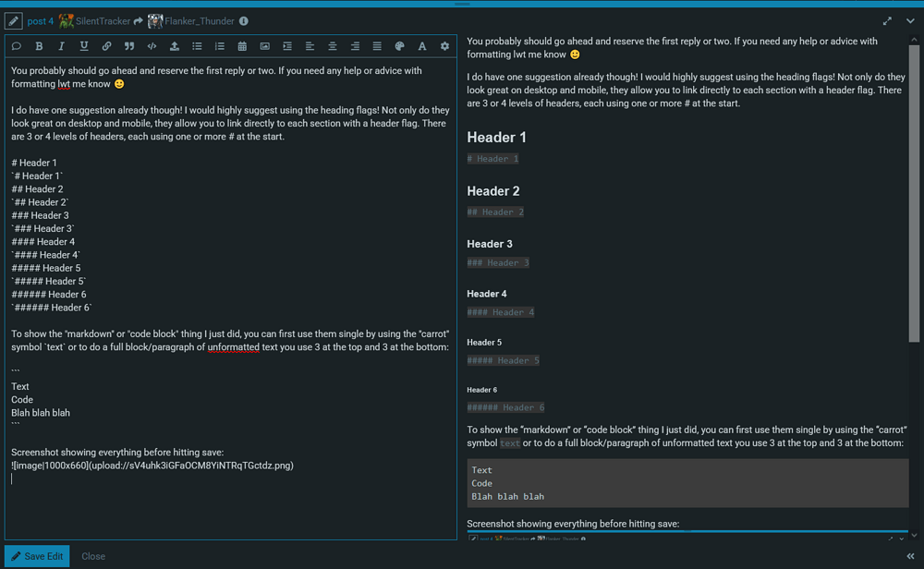Viewport: 924px width, 569px height.
Task: Insert a bulleted list
Action: point(197,46)
